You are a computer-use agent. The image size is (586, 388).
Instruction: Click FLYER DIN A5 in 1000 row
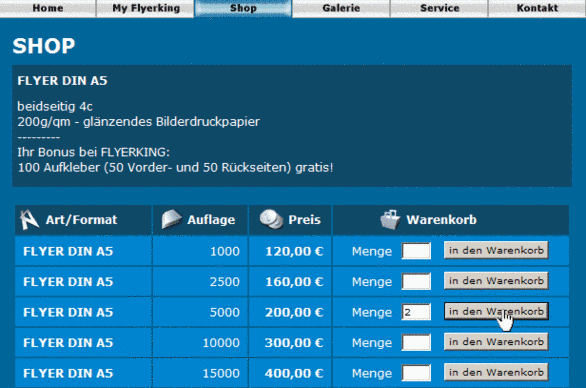click(x=68, y=252)
